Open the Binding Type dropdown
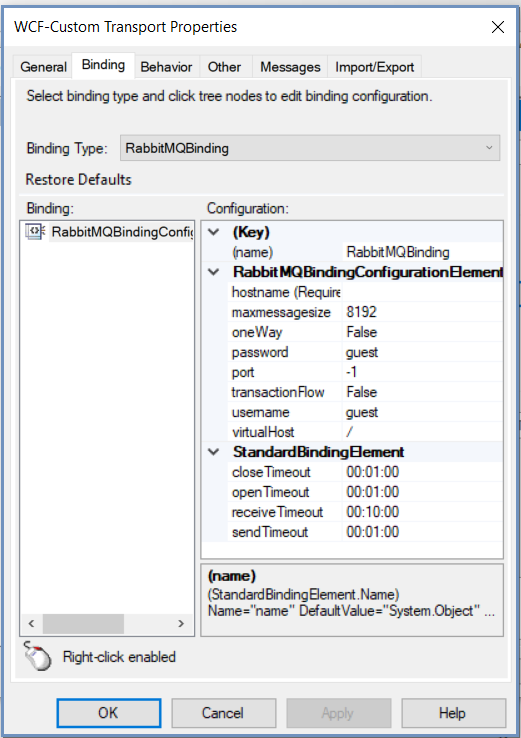 [310, 148]
